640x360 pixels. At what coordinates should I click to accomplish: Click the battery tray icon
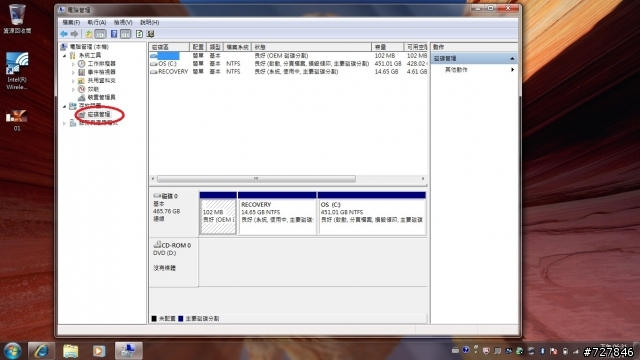click(565, 351)
